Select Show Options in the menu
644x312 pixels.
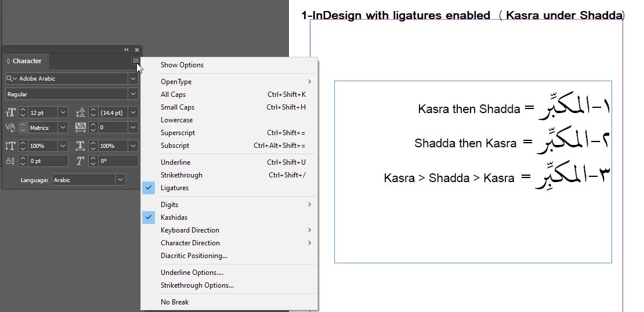229,65
